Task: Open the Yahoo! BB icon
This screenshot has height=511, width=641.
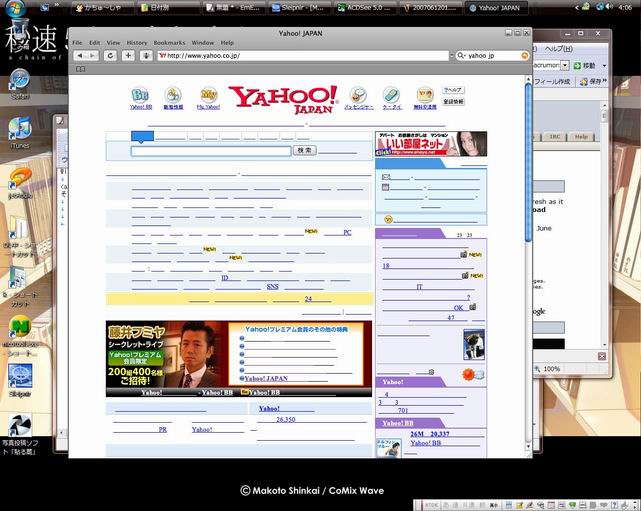Action: (x=140, y=95)
